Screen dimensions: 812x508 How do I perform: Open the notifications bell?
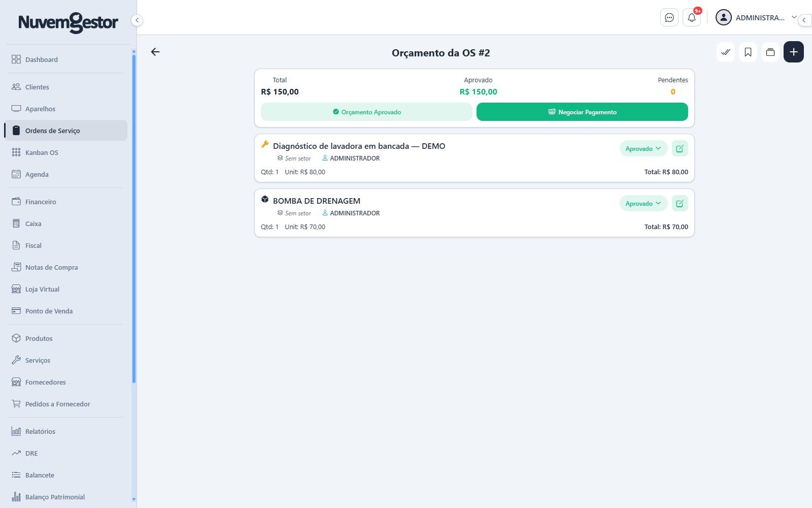pyautogui.click(x=692, y=18)
